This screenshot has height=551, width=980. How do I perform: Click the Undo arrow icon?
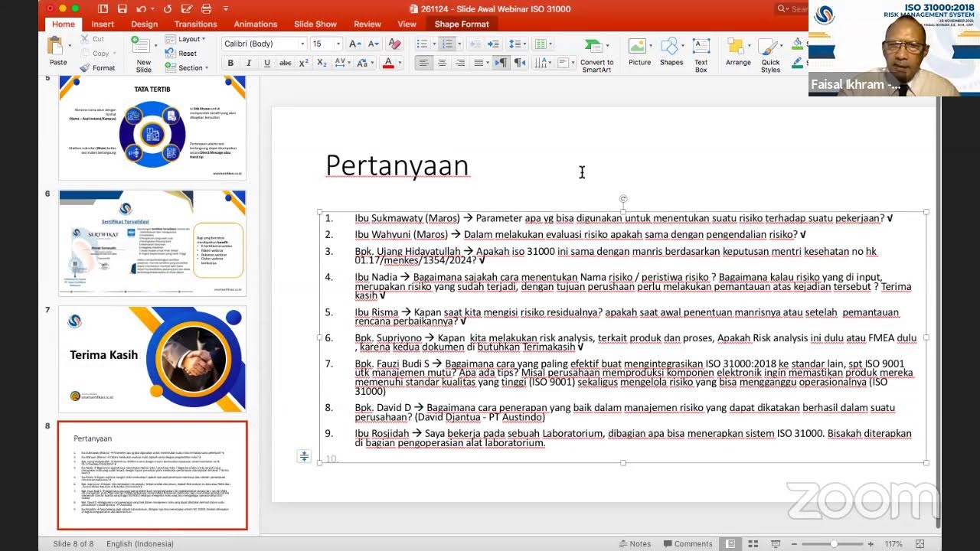[142, 8]
